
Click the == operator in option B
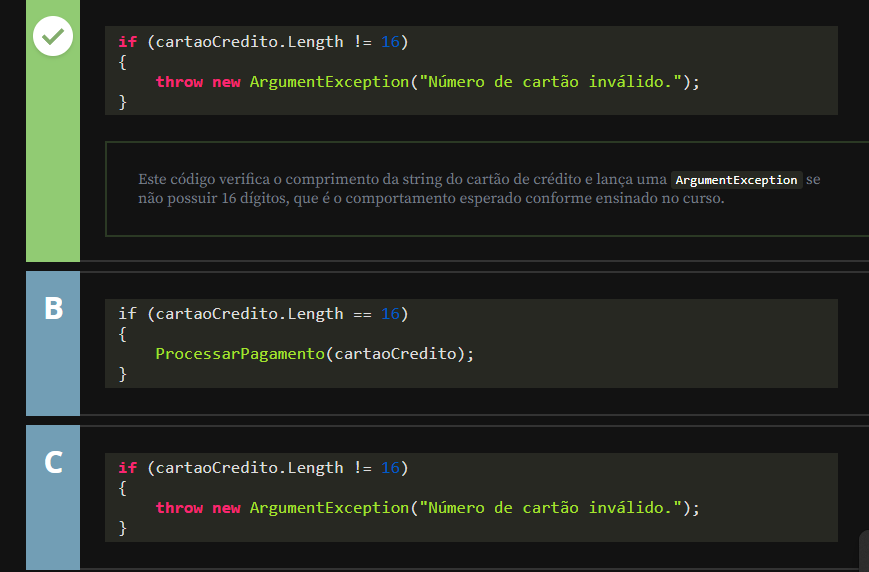tap(362, 314)
